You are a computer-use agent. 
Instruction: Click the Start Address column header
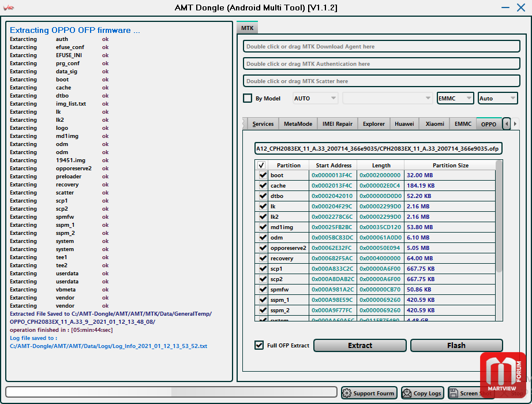[334, 165]
